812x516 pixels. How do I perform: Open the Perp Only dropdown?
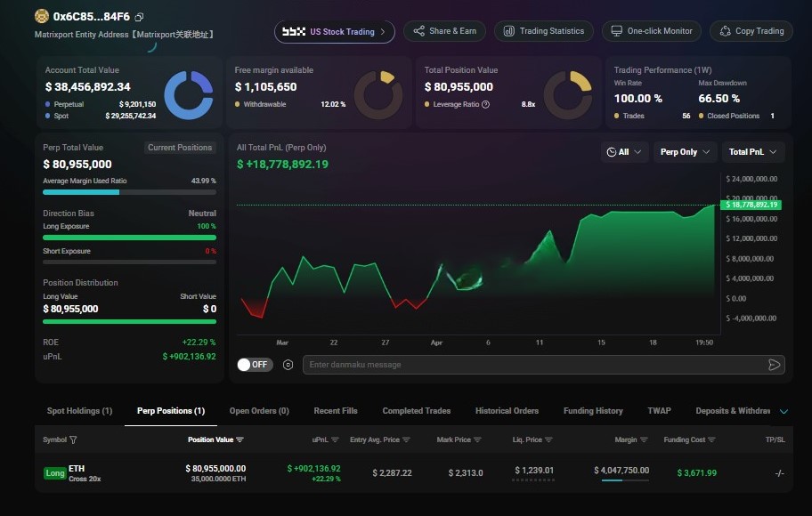click(685, 152)
